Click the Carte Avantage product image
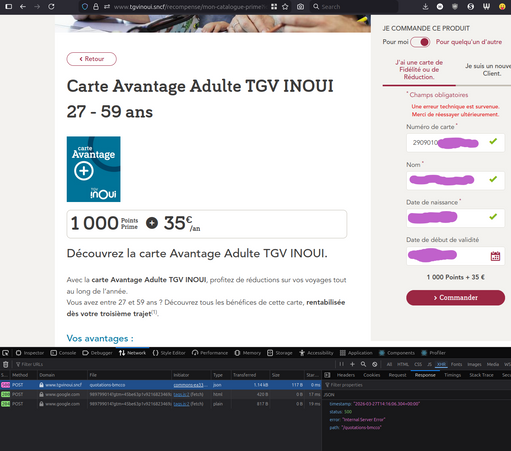Image resolution: width=511 pixels, height=451 pixels. (x=94, y=169)
